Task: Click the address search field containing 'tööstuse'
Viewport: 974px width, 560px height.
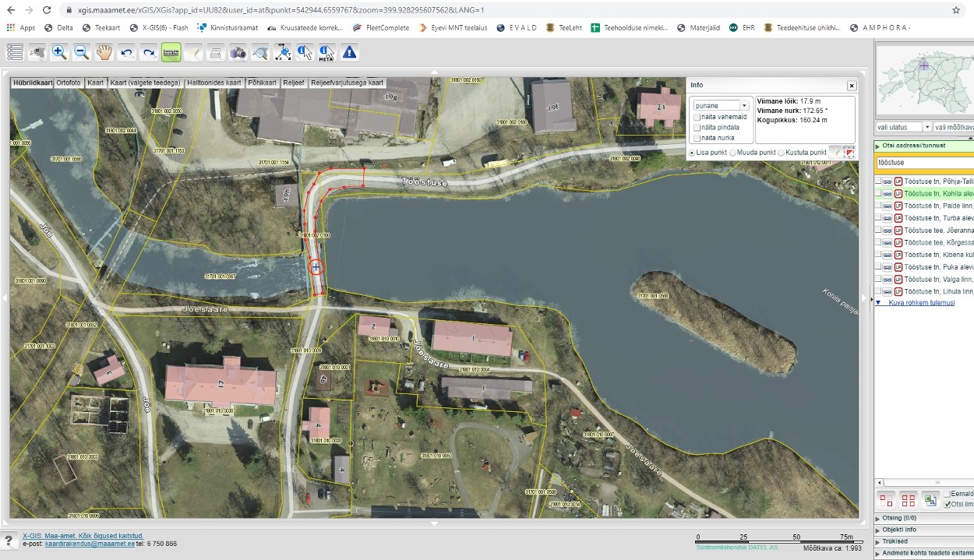Action: pyautogui.click(x=923, y=162)
